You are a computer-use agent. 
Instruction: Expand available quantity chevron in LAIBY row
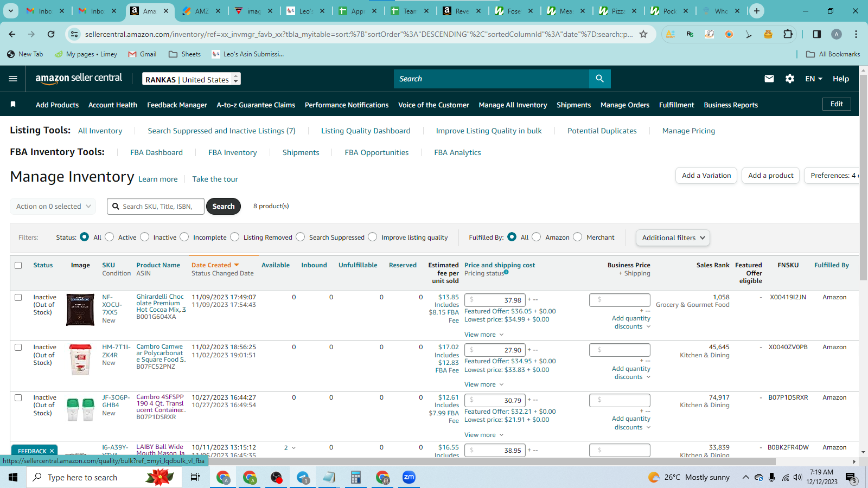(x=294, y=448)
